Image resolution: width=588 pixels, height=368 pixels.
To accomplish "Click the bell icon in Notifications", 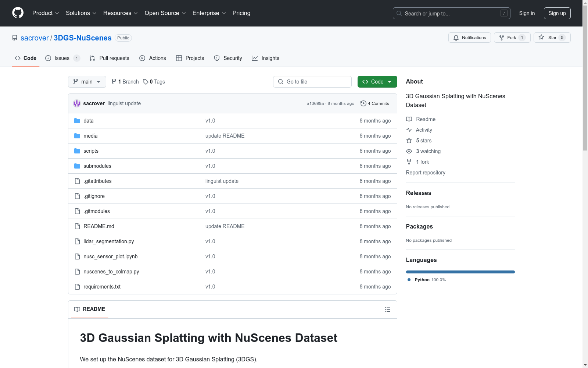I will coord(456,38).
